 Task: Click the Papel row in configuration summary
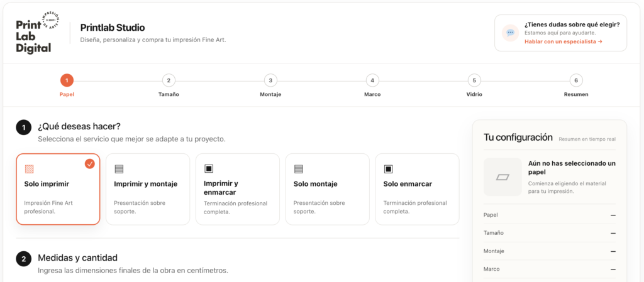(550, 215)
